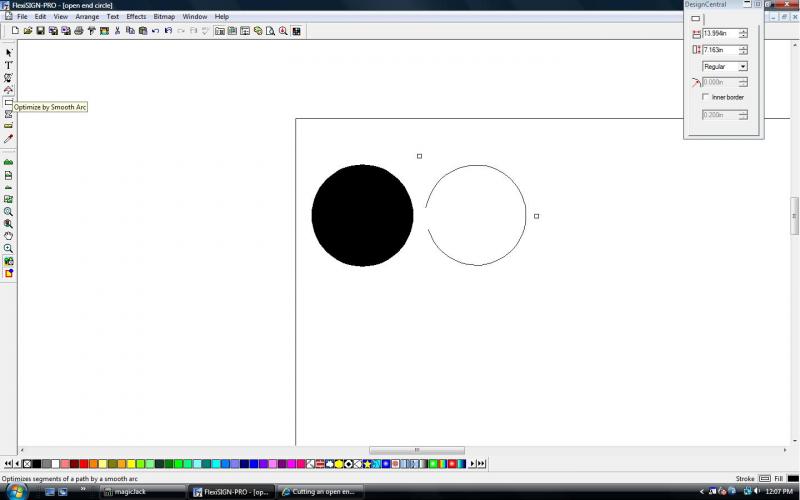Select the Text tool
The width and height of the screenshot is (800, 500).
coord(8,65)
